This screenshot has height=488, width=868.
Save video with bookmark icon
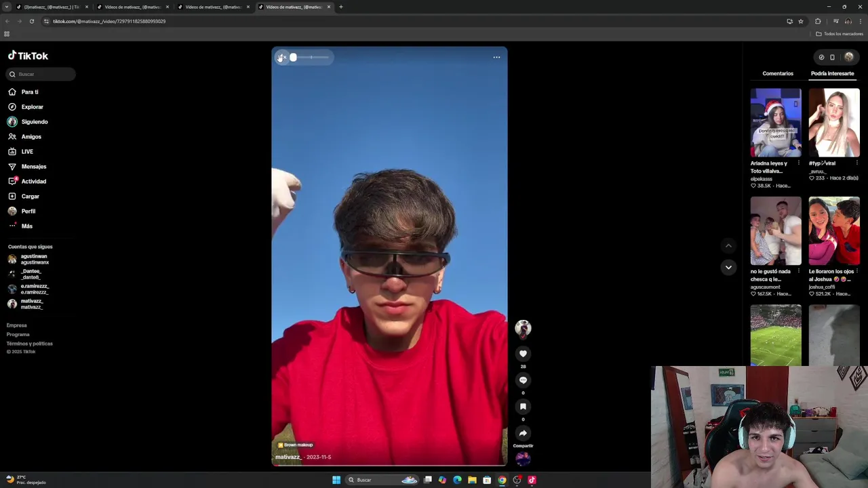[523, 406]
